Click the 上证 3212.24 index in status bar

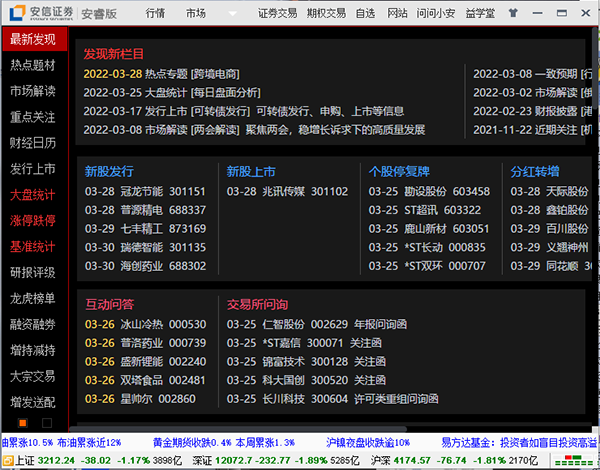[98, 460]
